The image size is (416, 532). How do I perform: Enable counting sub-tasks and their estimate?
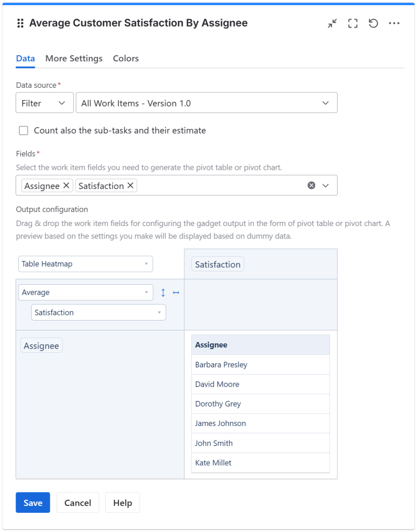coord(23,130)
